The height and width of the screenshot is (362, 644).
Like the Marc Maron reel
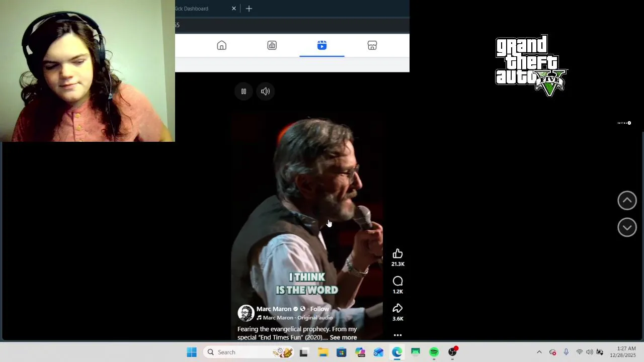pos(397,253)
